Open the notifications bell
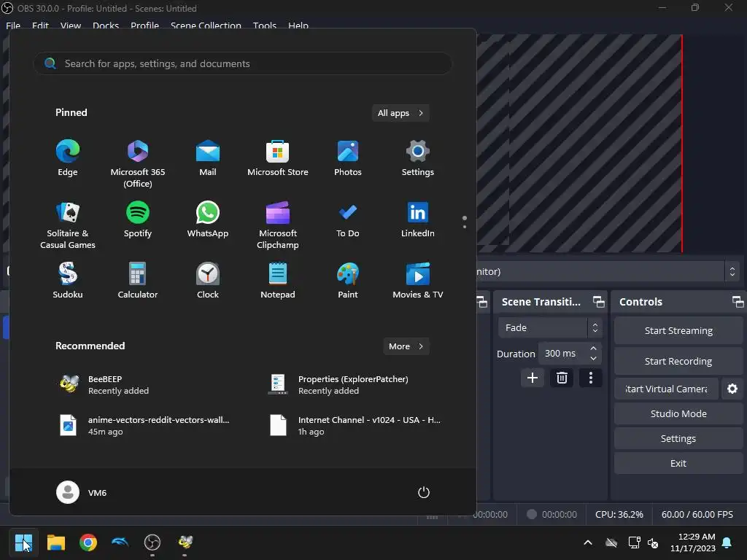The image size is (747, 560). click(727, 542)
